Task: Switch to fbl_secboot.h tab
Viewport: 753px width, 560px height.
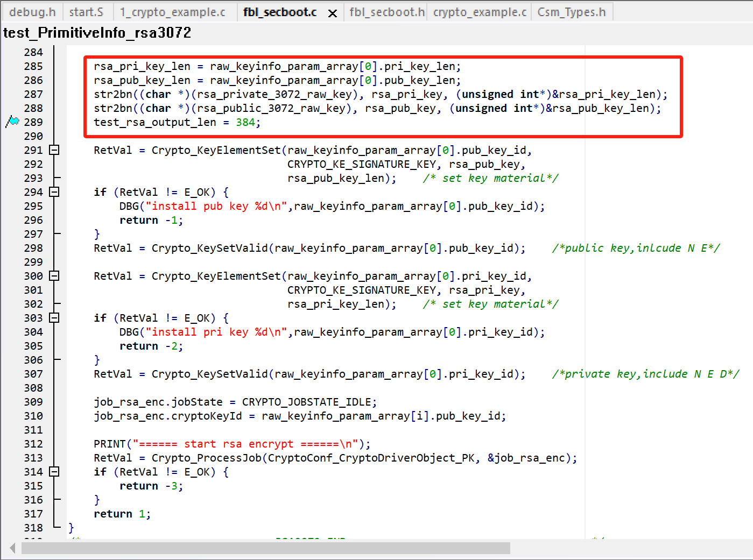Action: 386,12
